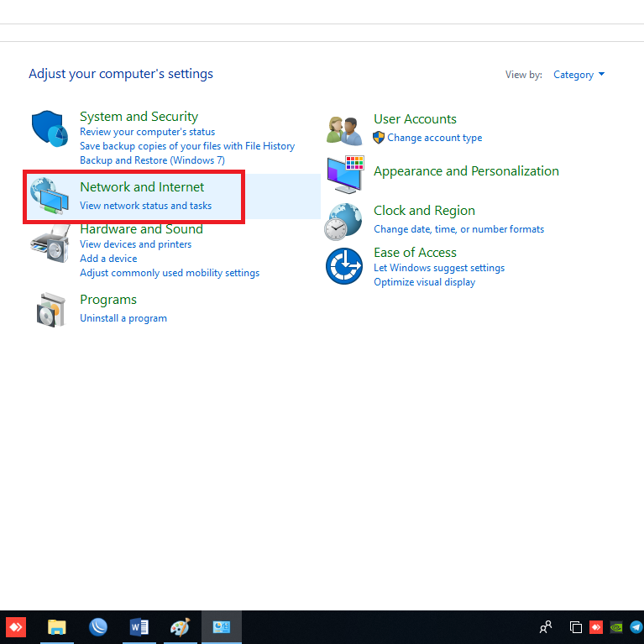Click the Network and Internet globe icon
Image resolution: width=644 pixels, height=644 pixels.
[50, 197]
